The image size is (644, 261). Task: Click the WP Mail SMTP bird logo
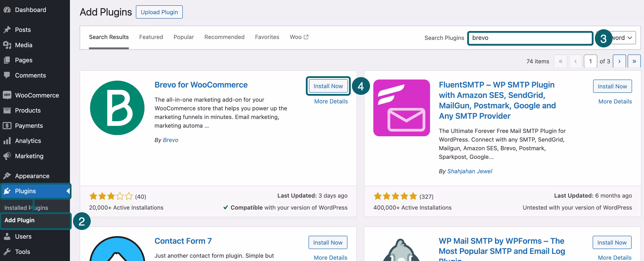pyautogui.click(x=401, y=249)
